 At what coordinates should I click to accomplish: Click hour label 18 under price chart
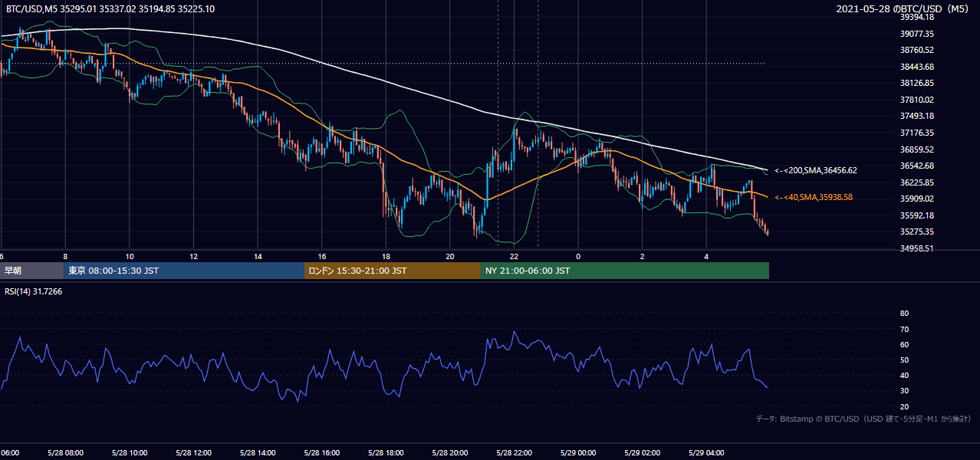coord(386,256)
